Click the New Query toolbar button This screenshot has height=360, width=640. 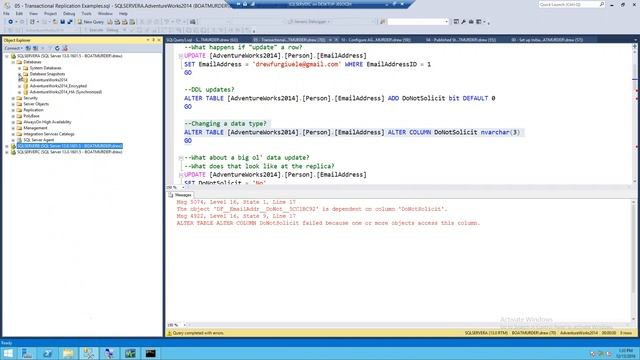click(x=91, y=22)
